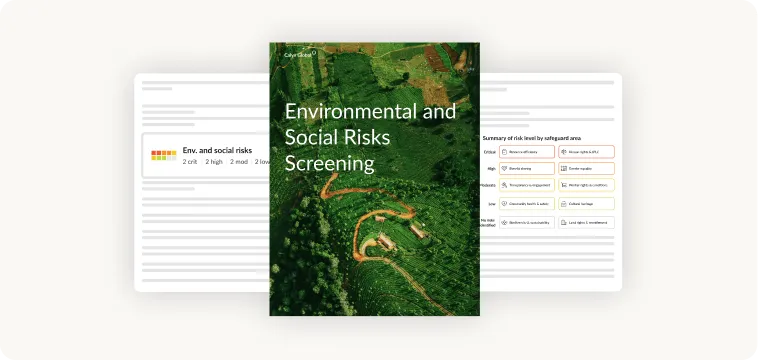The height and width of the screenshot is (360, 758).
Task: Open the Worker rights & conditions card
Action: coord(586,185)
